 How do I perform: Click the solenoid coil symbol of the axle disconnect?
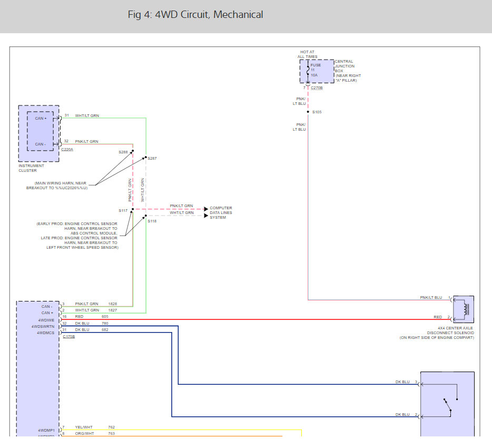(x=467, y=309)
